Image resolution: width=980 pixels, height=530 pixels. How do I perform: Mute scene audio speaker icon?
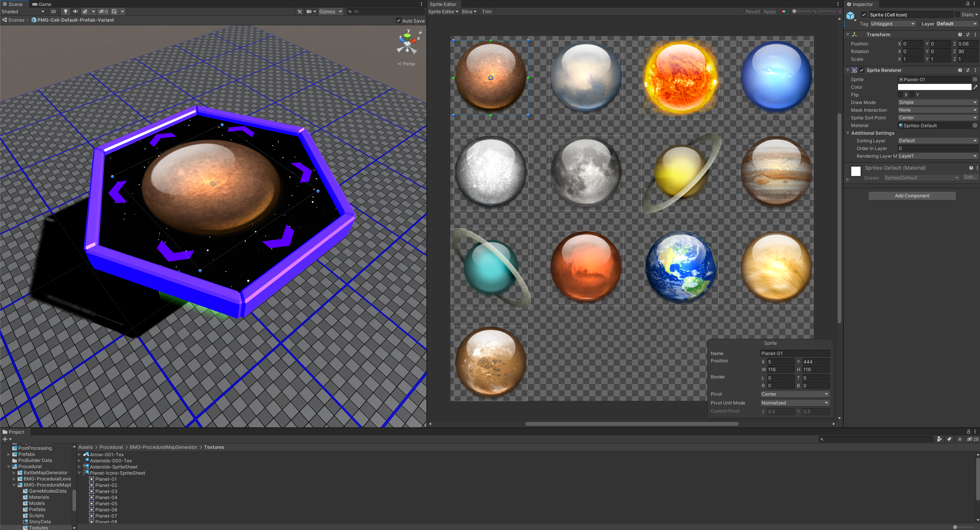tap(75, 11)
